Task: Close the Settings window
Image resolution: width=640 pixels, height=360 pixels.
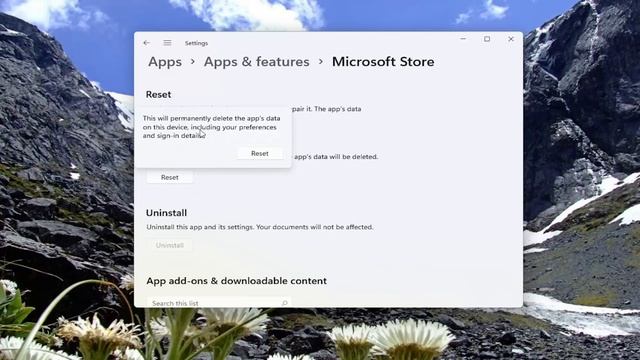Action: pyautogui.click(x=511, y=39)
